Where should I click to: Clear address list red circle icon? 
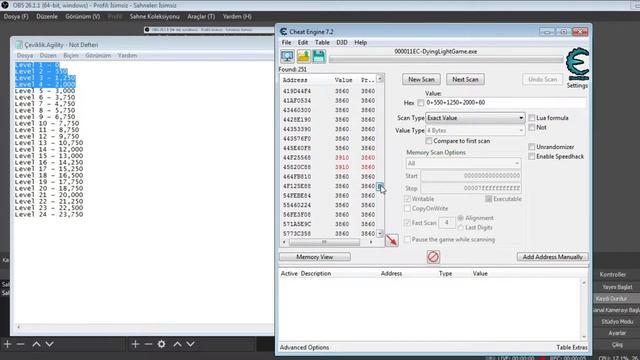click(433, 257)
